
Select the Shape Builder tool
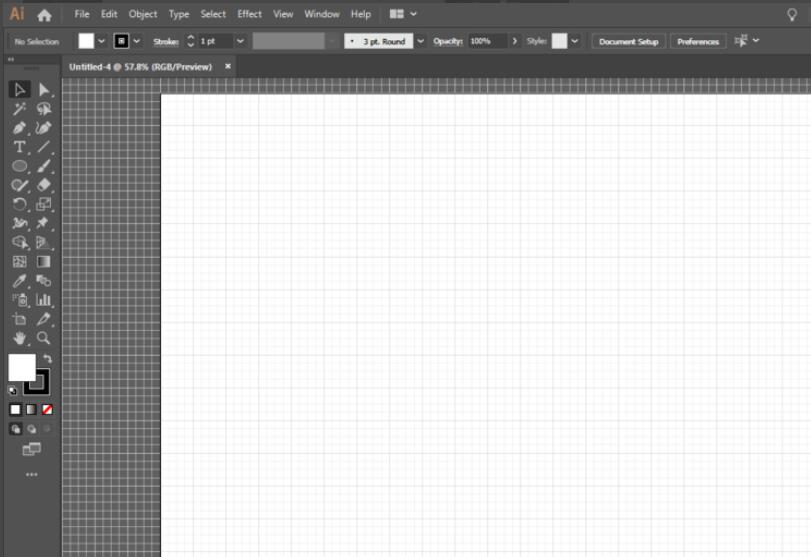(x=20, y=243)
